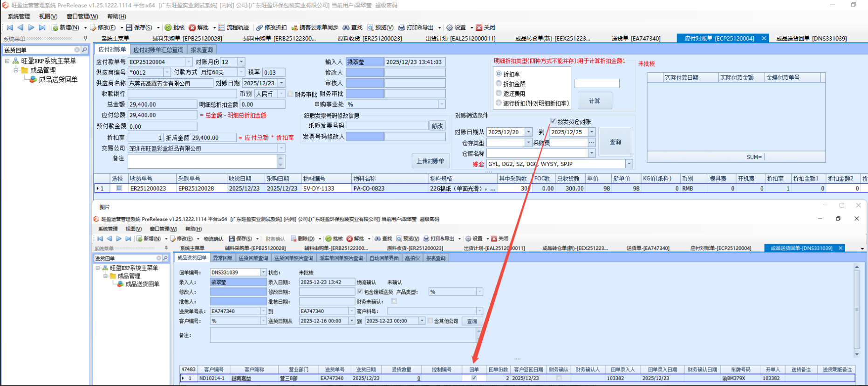Go to previous record in main window toolbar
Screen dimensions: 868x386
click(x=21, y=28)
